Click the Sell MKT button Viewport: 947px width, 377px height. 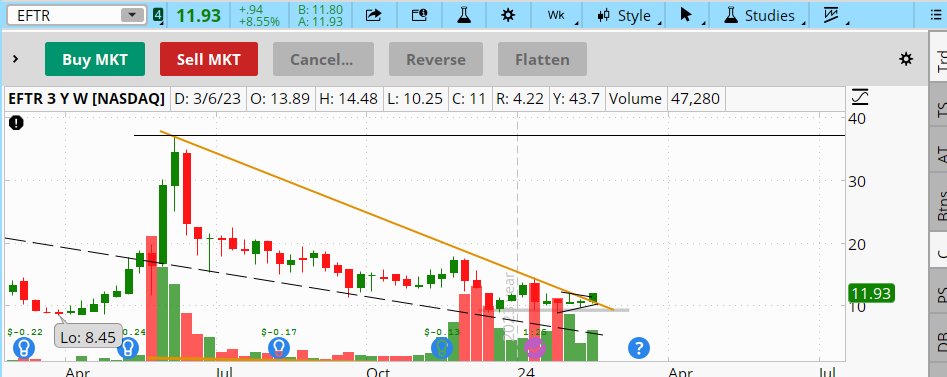click(209, 59)
